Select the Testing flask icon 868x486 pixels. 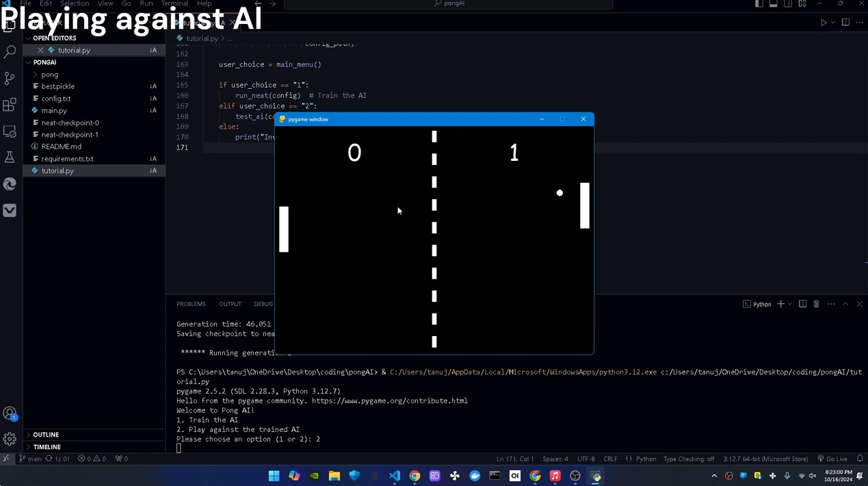pos(10,157)
